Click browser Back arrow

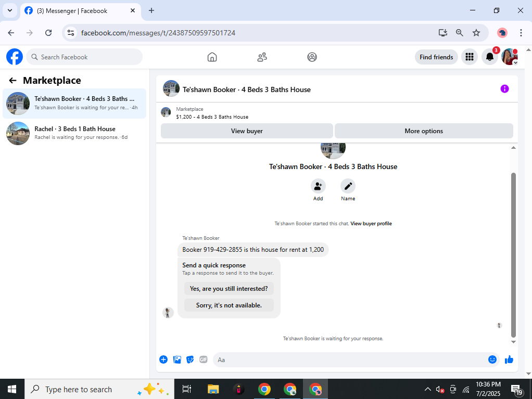11,33
